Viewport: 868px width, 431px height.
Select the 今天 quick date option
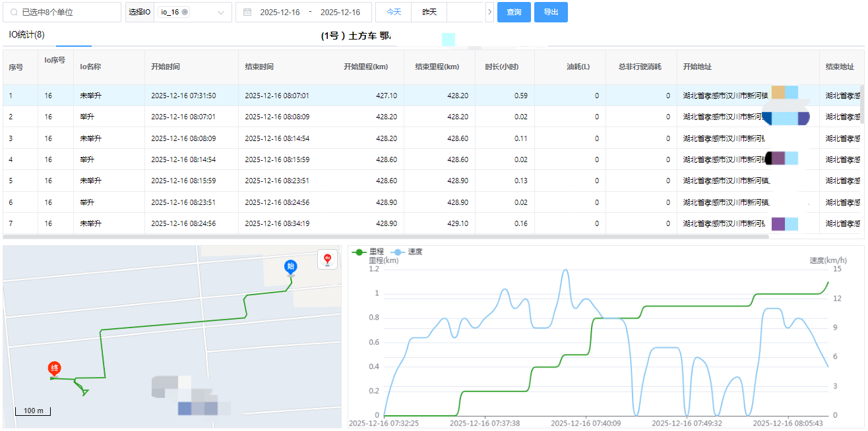[x=393, y=13]
